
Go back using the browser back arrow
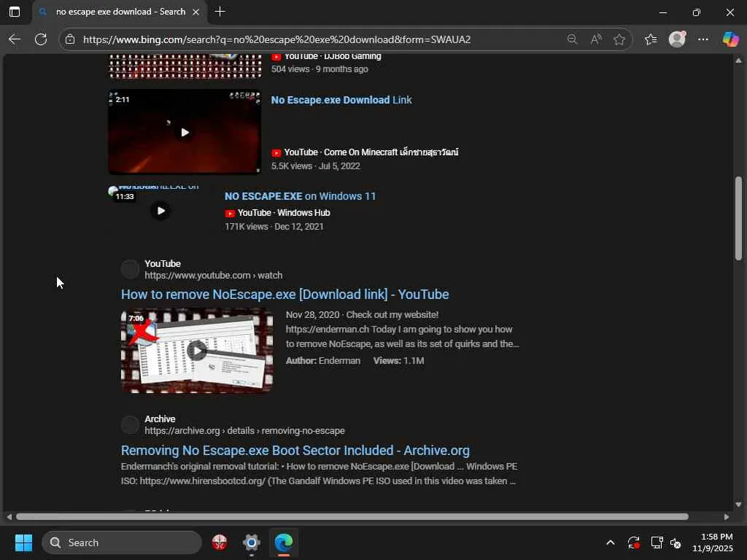tap(15, 39)
